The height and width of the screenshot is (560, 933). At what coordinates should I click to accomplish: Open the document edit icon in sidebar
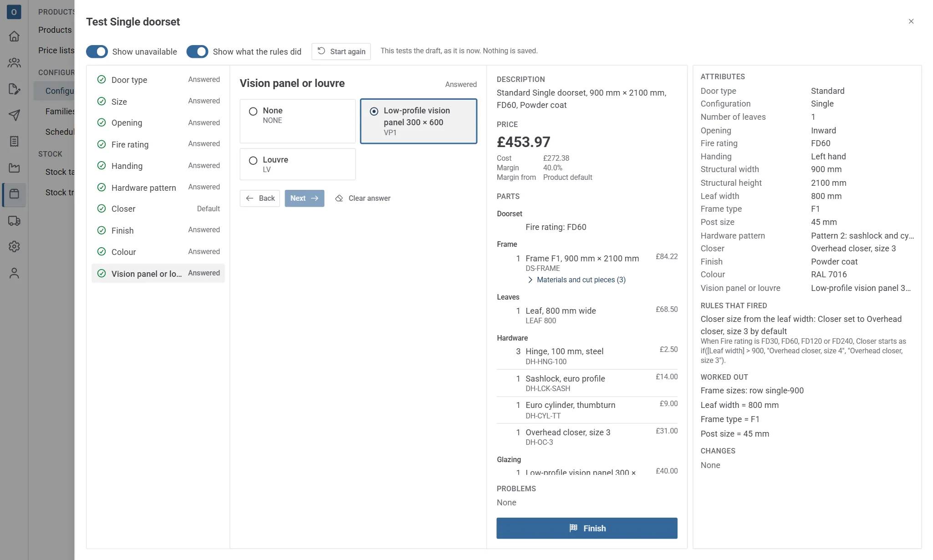(14, 89)
